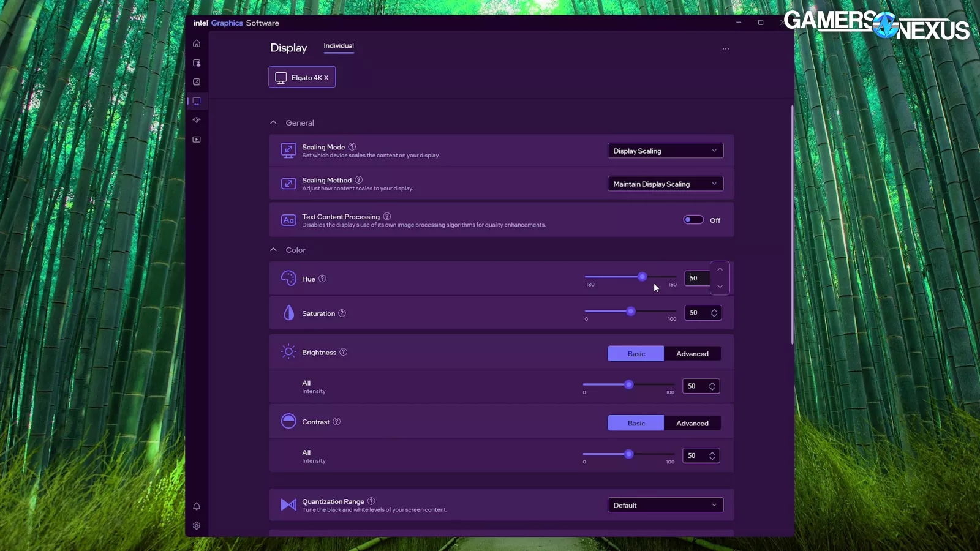Toggle Text Content Processing switch

693,220
